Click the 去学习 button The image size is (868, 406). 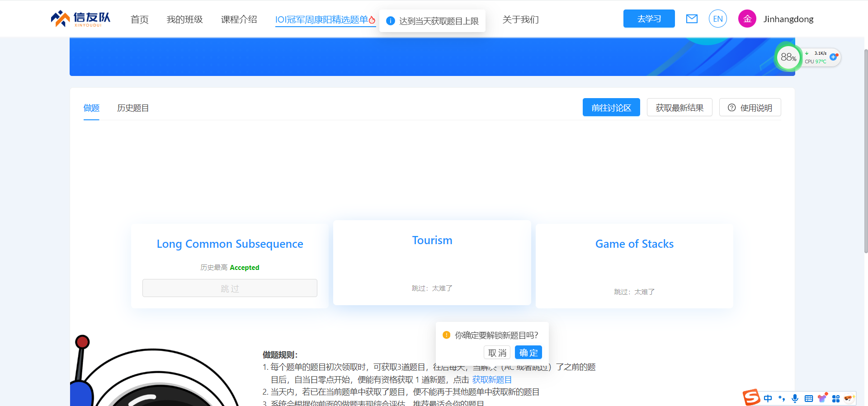pyautogui.click(x=649, y=19)
